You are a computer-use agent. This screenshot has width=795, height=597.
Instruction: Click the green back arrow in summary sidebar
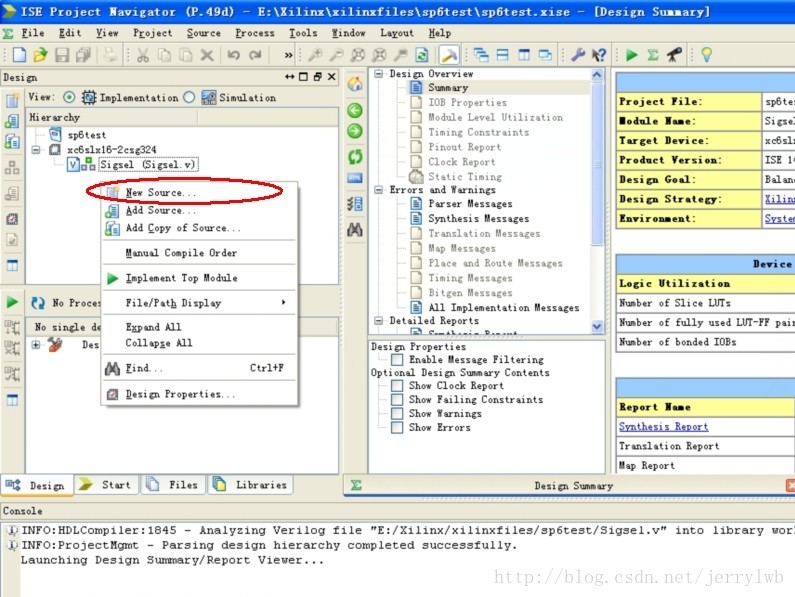(355, 110)
